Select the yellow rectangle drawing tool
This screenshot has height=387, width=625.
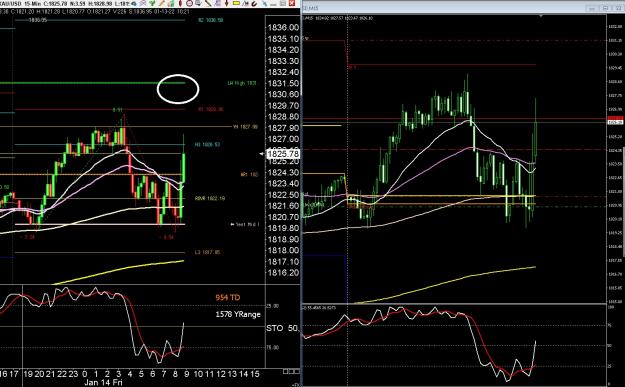click(236, 3)
